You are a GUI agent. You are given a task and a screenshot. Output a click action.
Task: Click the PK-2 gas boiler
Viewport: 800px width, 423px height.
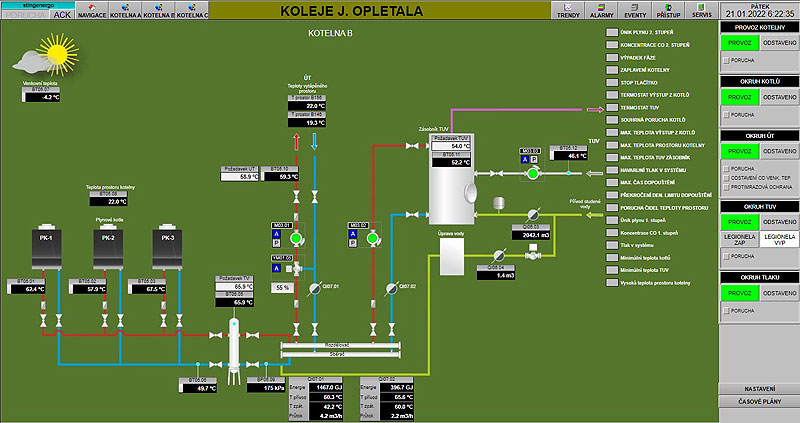(x=108, y=246)
